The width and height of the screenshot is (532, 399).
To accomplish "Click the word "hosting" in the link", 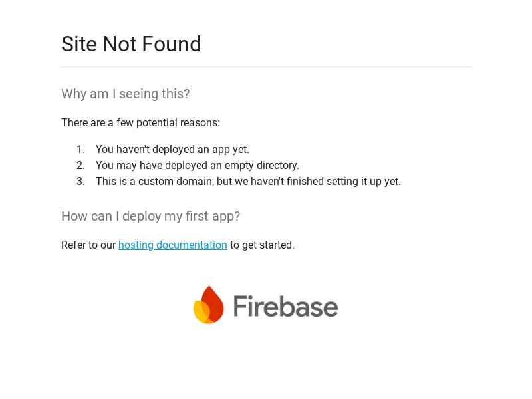I will (136, 245).
